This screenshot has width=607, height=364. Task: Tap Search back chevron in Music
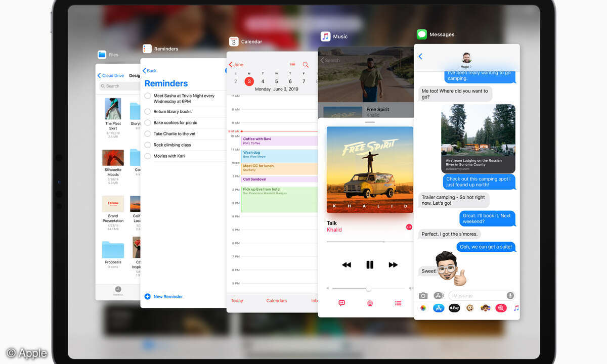tap(322, 60)
